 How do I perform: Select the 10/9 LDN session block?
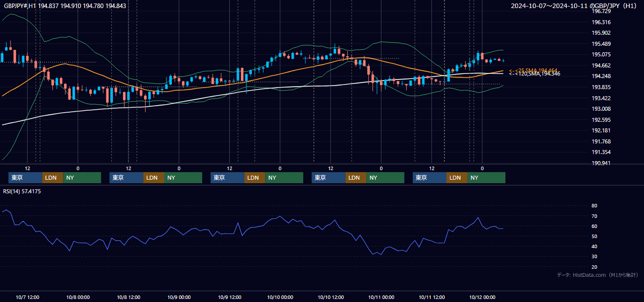255,178
